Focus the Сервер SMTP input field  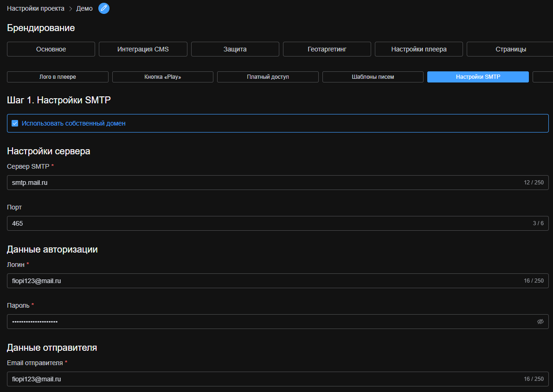277,183
